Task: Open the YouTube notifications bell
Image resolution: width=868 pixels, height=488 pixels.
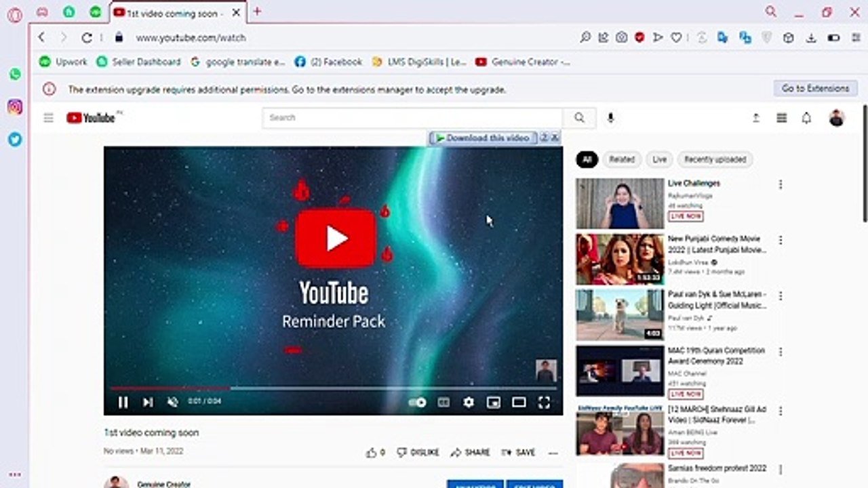Action: point(806,118)
